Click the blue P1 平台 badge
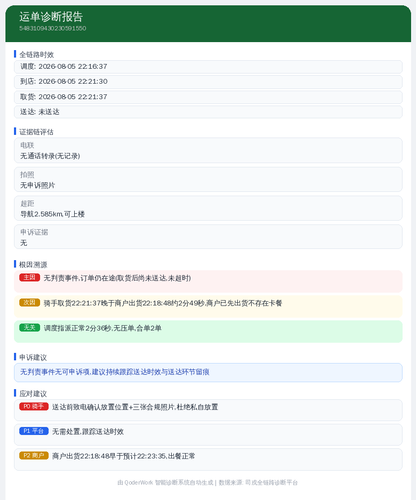 (34, 431)
